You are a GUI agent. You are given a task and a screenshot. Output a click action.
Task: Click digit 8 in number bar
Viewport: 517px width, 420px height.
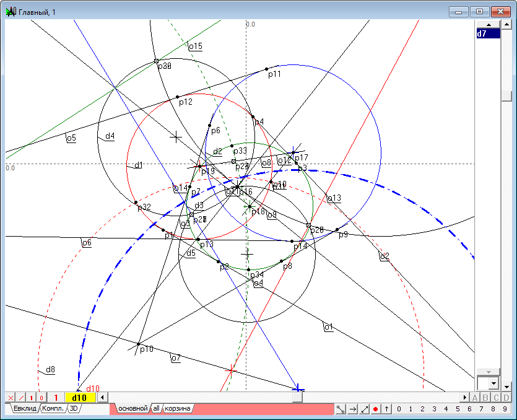(493, 409)
